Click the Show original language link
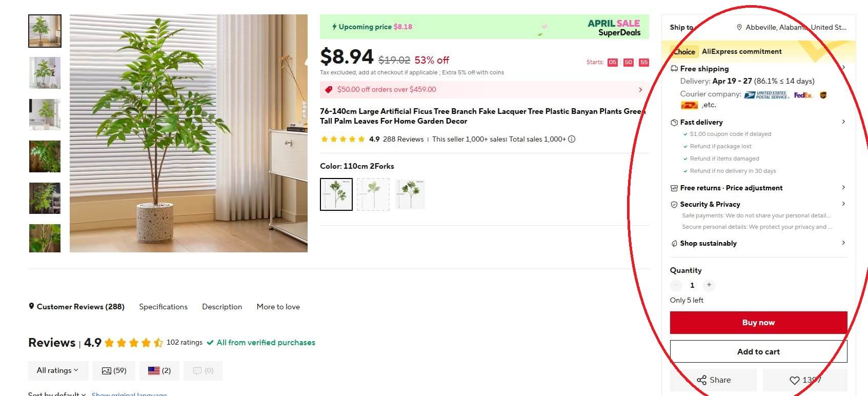Screen dimensions: 868x396 click(129, 394)
